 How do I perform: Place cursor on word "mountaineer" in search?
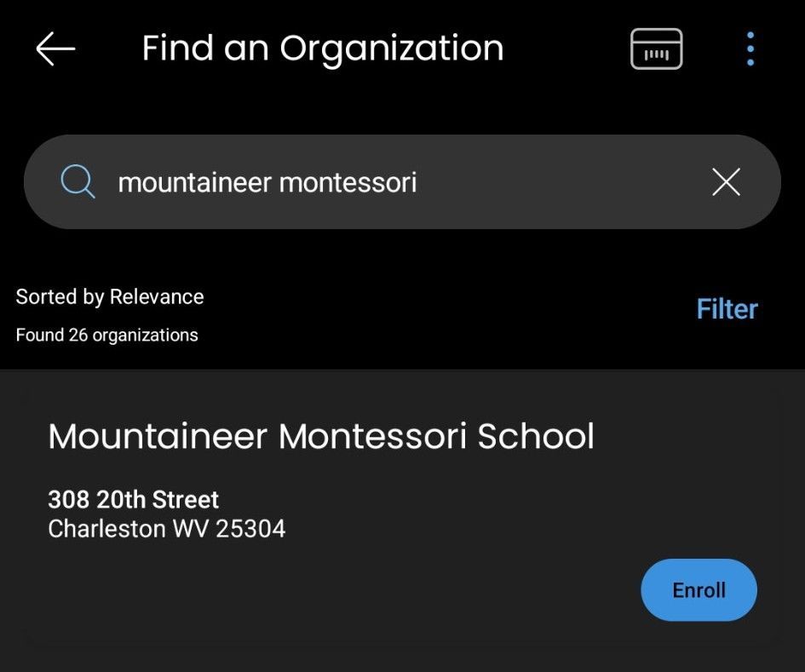click(x=194, y=183)
